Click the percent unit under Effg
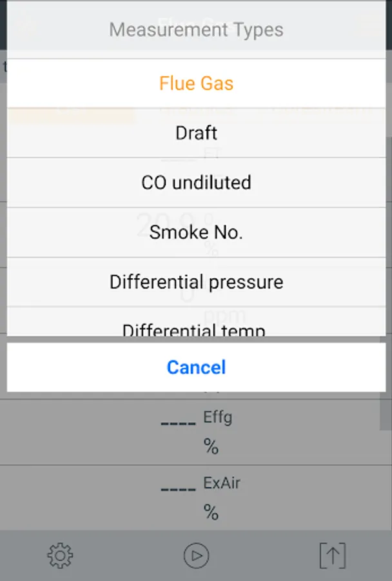The height and width of the screenshot is (581, 392). click(x=211, y=447)
